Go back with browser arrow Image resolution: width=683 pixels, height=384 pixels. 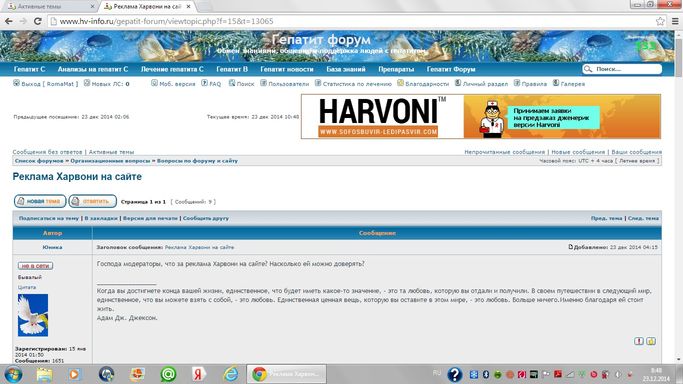click(x=9, y=21)
